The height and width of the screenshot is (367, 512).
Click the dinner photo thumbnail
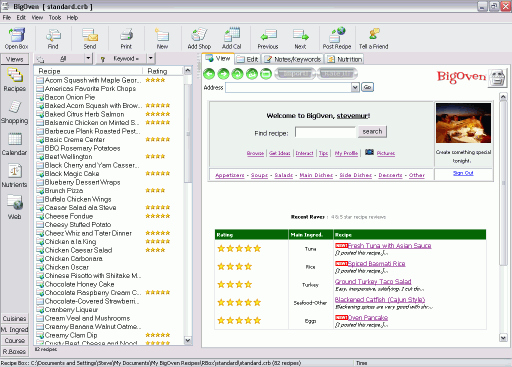463,123
